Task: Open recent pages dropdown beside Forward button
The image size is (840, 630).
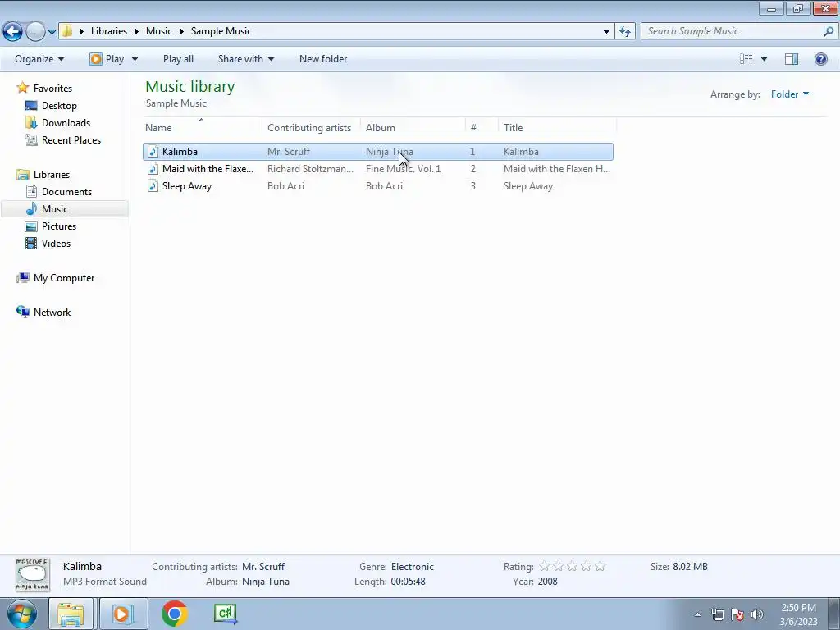Action: point(52,32)
